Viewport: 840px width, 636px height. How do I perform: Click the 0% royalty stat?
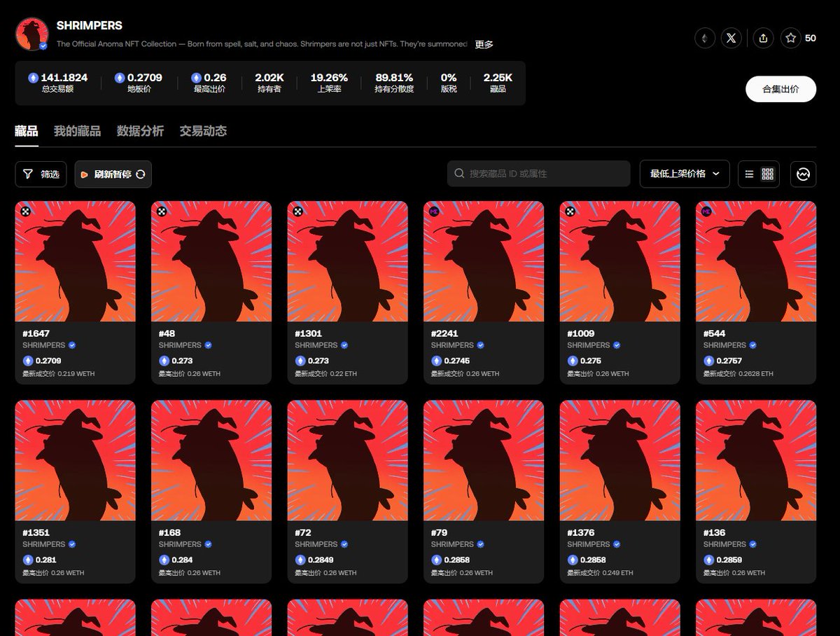coord(449,83)
